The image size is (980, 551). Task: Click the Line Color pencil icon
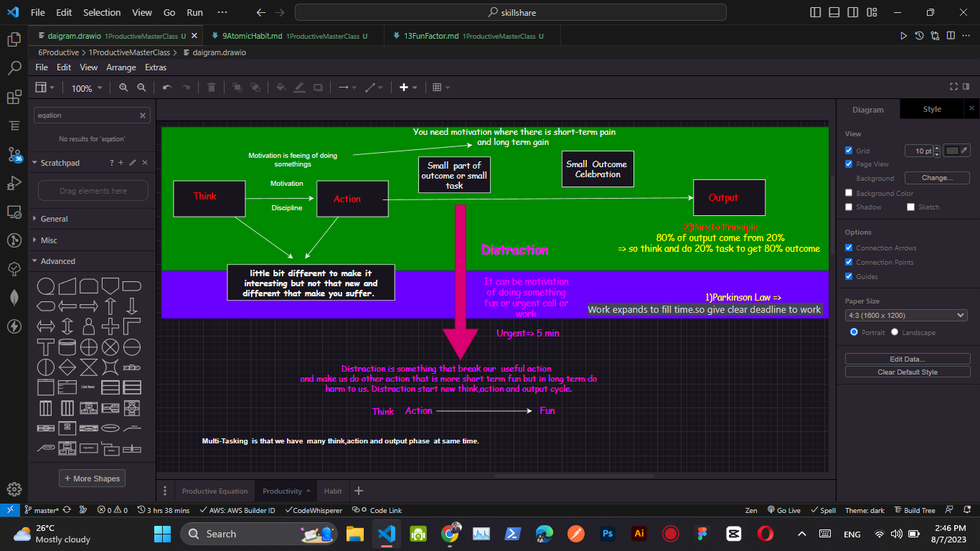(x=299, y=87)
